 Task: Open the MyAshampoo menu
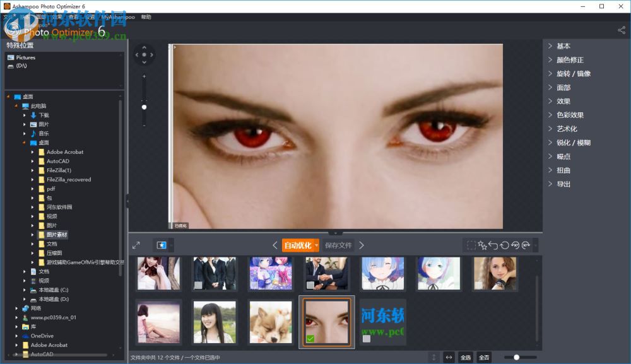tap(117, 17)
